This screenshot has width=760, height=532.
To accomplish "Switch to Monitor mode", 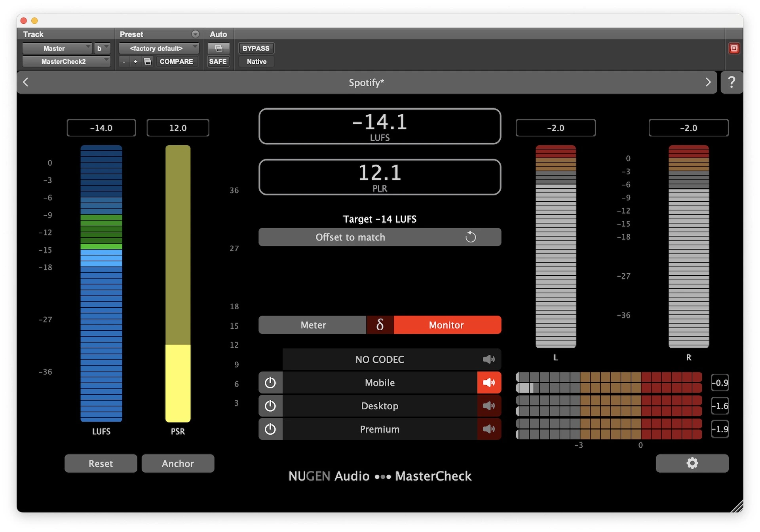I will [446, 325].
